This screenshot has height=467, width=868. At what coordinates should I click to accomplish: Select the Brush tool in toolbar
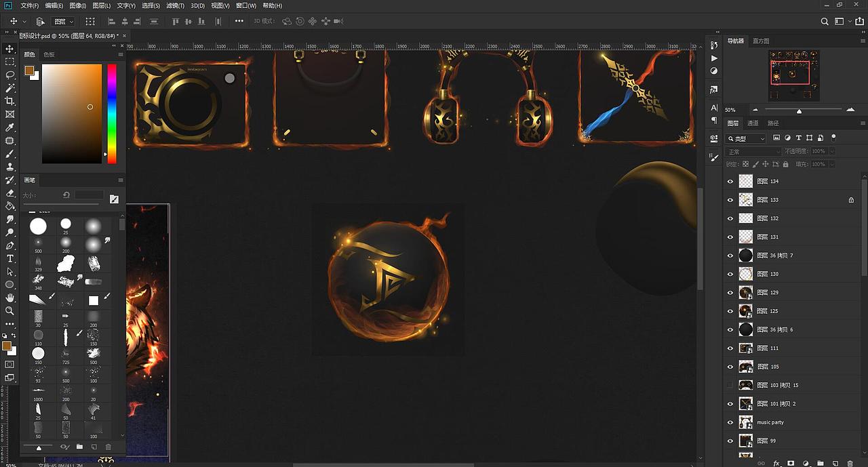10,154
